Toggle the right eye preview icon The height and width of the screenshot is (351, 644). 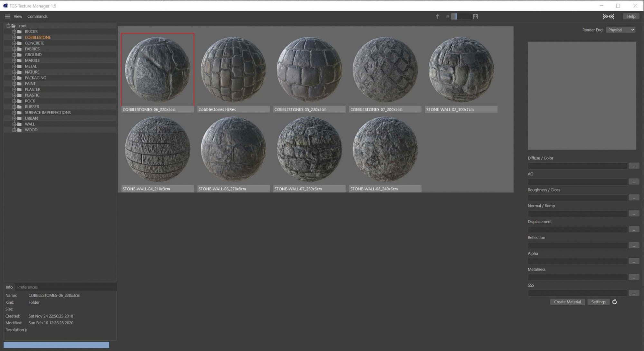[x=611, y=16]
